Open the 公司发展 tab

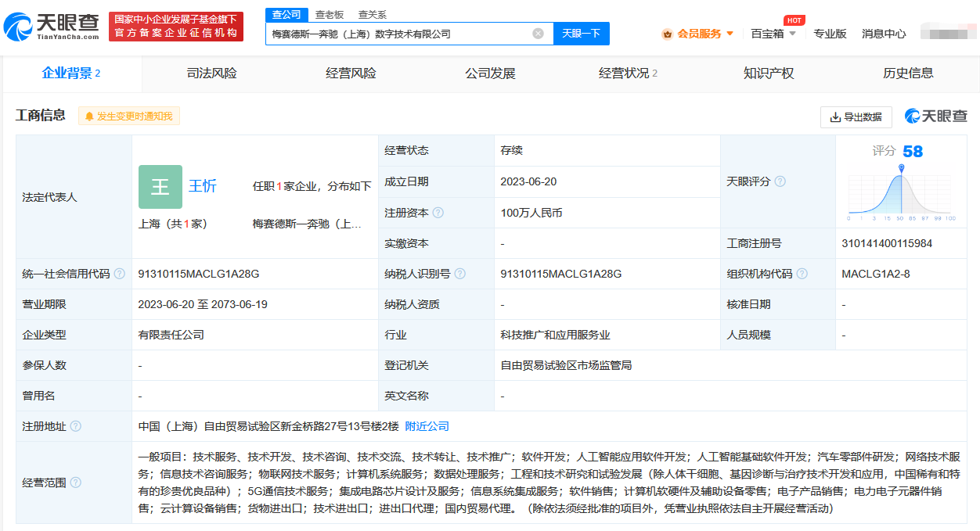491,74
